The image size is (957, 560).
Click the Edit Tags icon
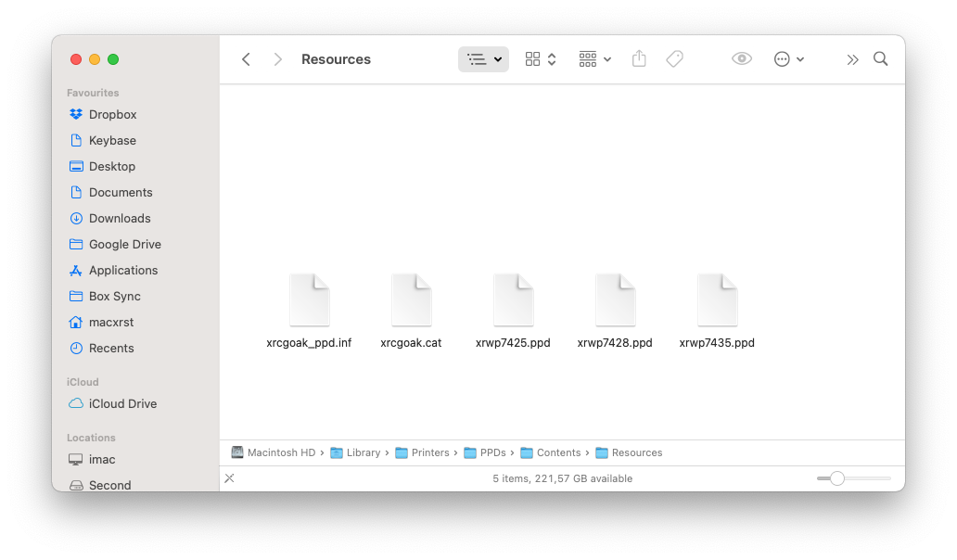click(674, 58)
